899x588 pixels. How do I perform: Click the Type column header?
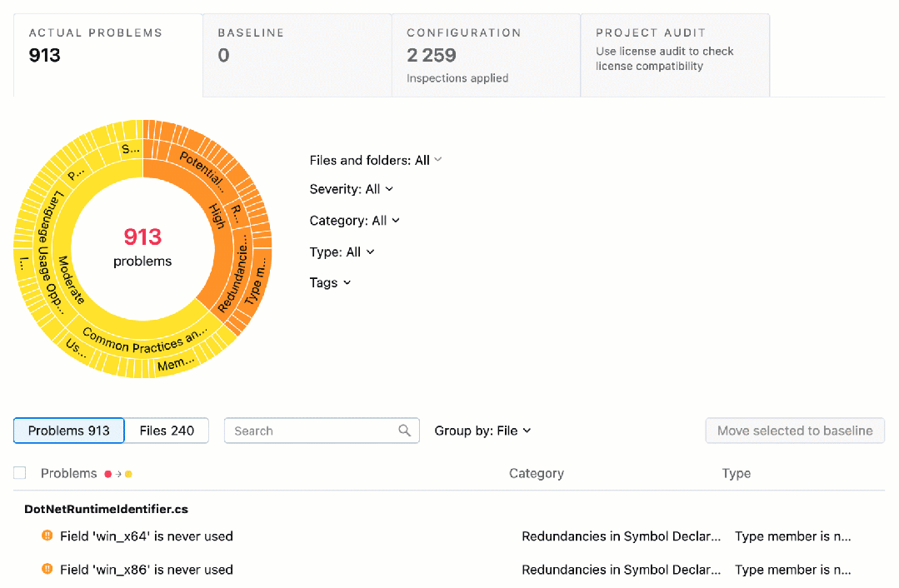737,473
